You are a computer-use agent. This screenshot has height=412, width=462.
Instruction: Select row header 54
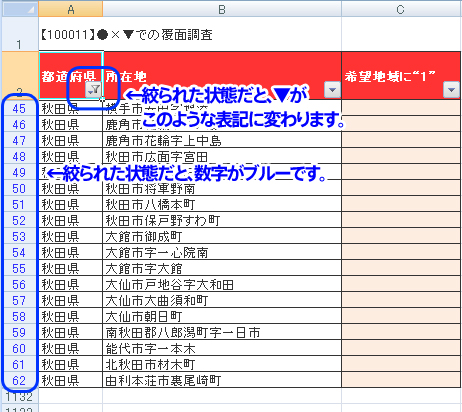pyautogui.click(x=19, y=252)
